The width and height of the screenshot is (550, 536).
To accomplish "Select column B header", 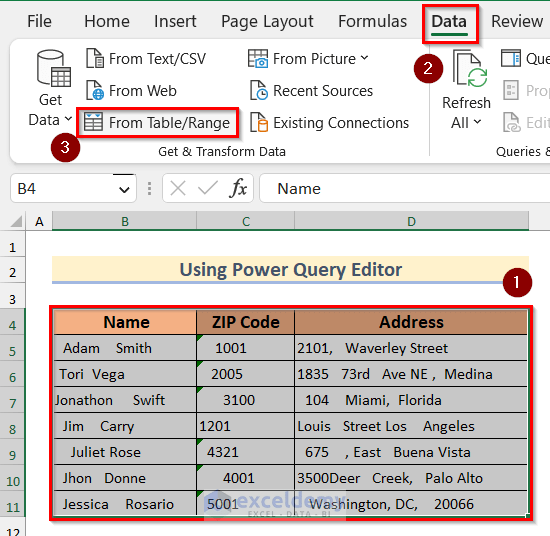I will pos(125,221).
